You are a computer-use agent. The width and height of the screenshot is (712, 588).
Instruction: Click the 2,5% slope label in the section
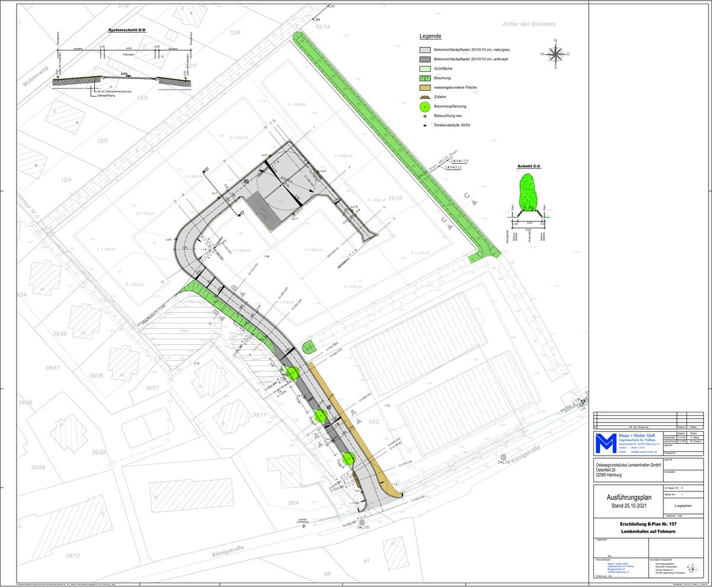(124, 74)
